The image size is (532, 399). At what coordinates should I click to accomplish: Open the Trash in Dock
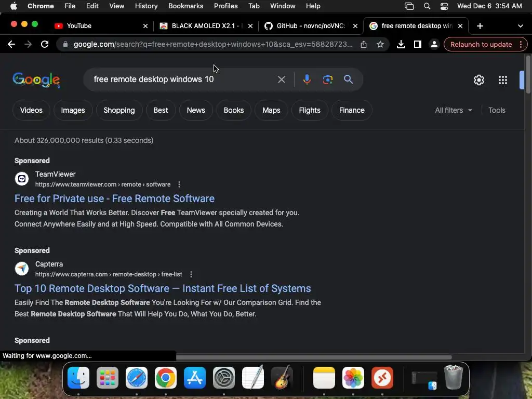[x=453, y=377]
